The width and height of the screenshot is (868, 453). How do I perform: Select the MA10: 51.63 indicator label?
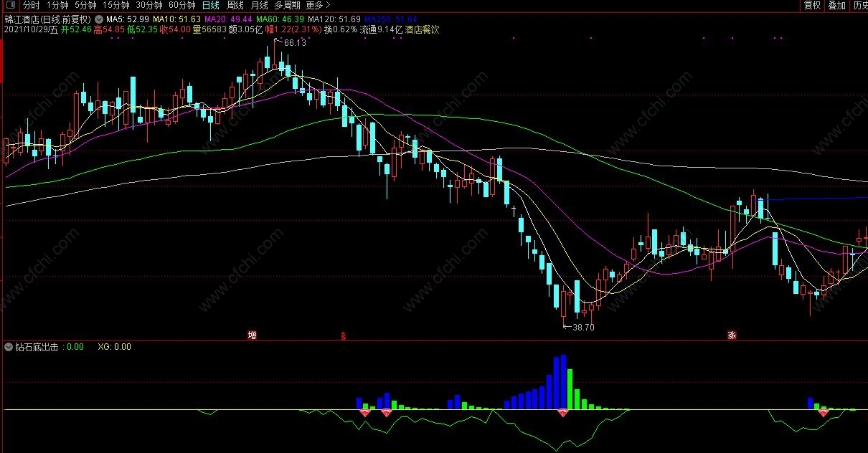pos(177,19)
